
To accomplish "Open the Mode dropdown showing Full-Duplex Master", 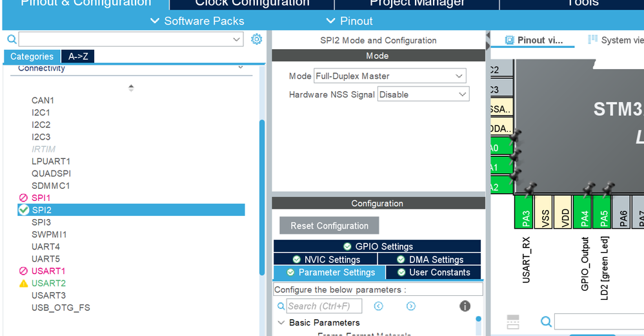I will click(x=390, y=76).
